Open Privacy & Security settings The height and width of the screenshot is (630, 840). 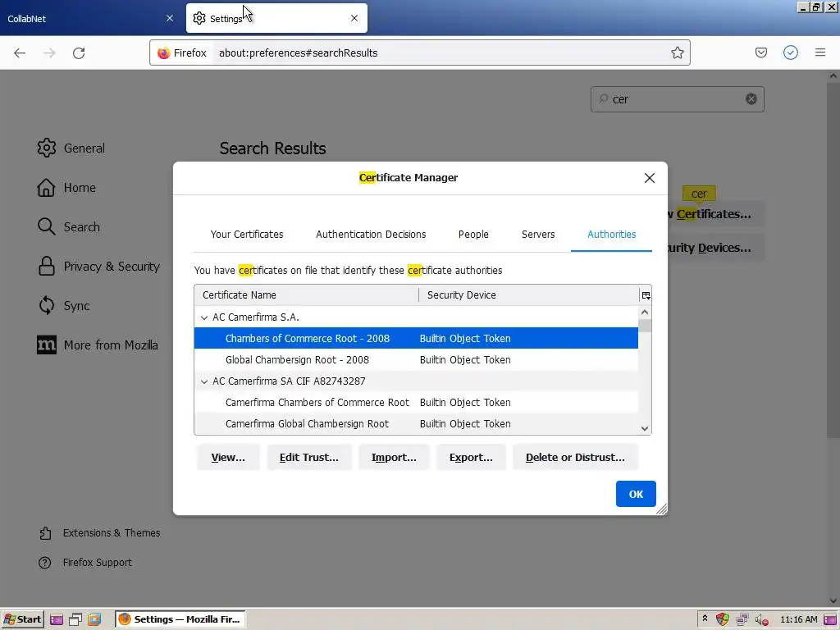98,267
